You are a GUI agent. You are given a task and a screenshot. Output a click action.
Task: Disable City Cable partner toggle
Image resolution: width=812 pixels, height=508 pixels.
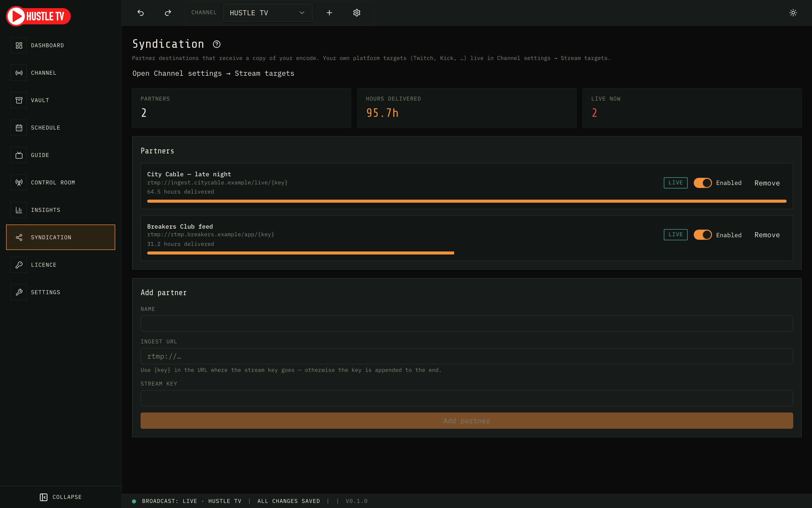coord(703,183)
